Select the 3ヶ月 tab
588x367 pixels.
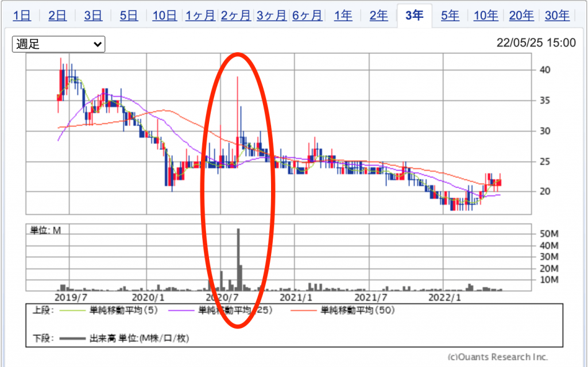click(272, 16)
